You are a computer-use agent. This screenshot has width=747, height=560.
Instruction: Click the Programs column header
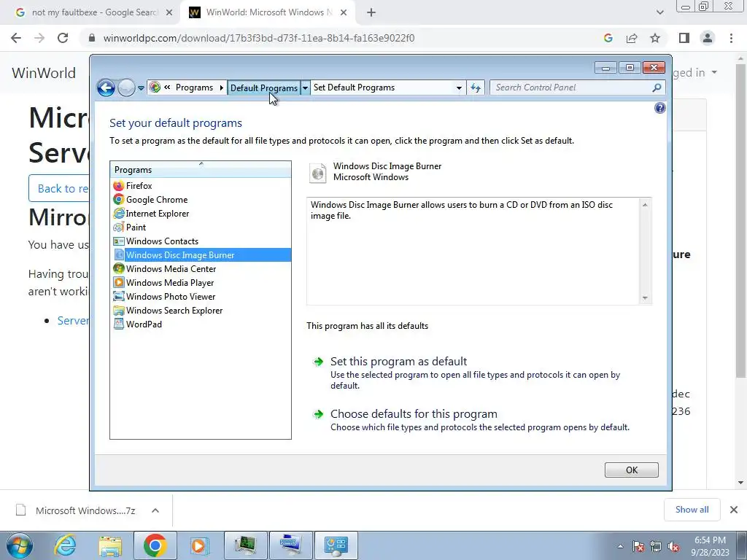[x=201, y=169]
